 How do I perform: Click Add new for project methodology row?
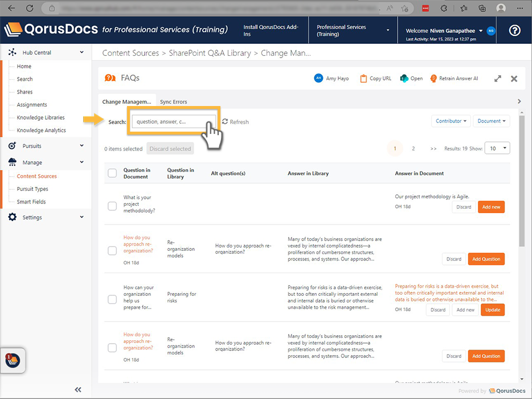click(x=491, y=207)
